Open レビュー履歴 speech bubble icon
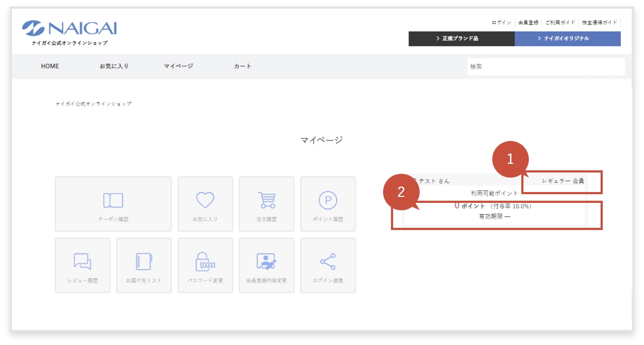The height and width of the screenshot is (345, 644). point(82,265)
